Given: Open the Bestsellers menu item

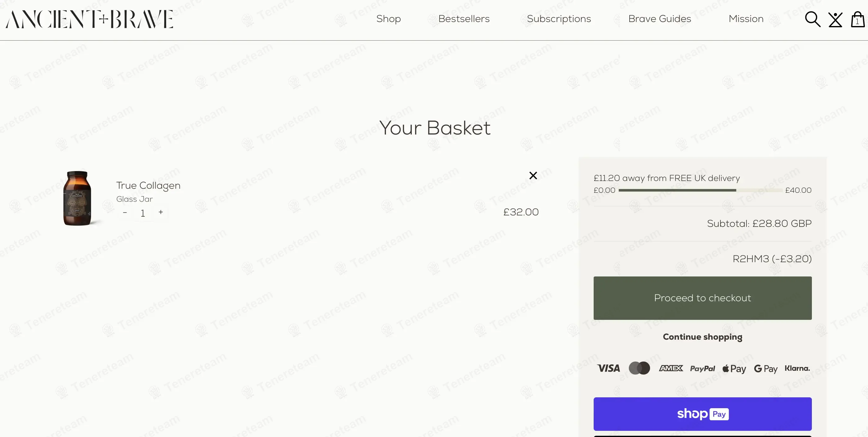Looking at the screenshot, I should [x=464, y=19].
